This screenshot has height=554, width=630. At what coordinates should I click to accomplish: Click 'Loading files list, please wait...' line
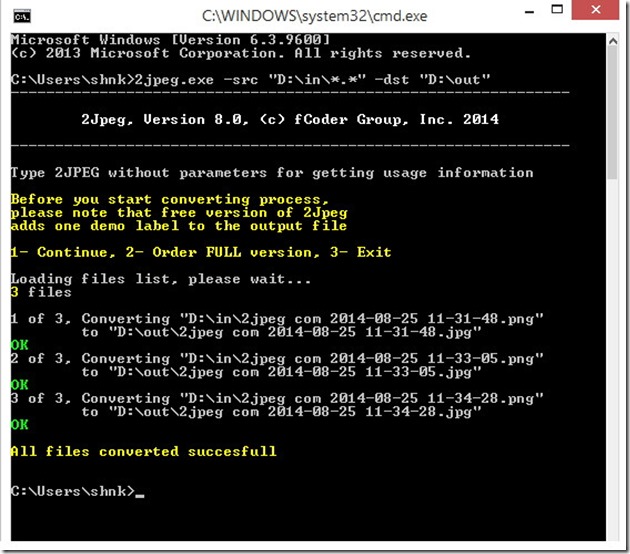(161, 279)
